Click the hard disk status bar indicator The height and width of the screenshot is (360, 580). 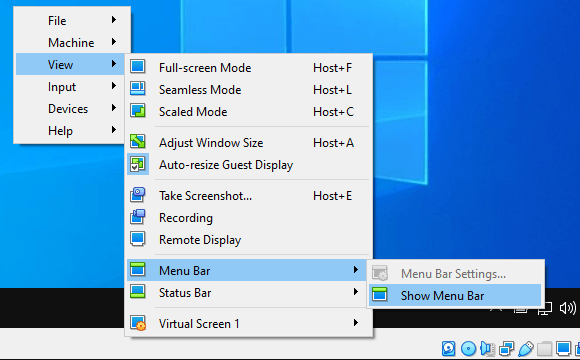pyautogui.click(x=449, y=349)
